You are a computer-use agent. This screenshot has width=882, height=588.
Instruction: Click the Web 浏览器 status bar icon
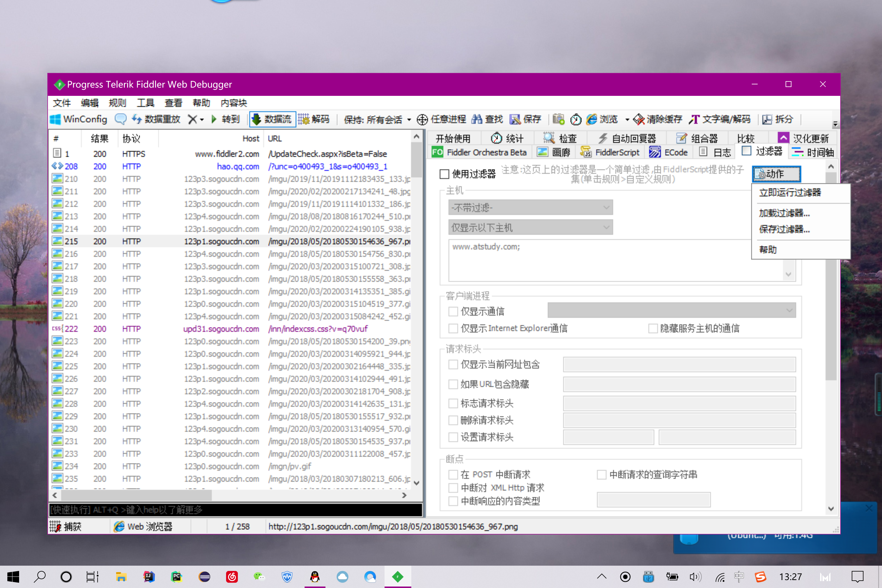click(119, 527)
